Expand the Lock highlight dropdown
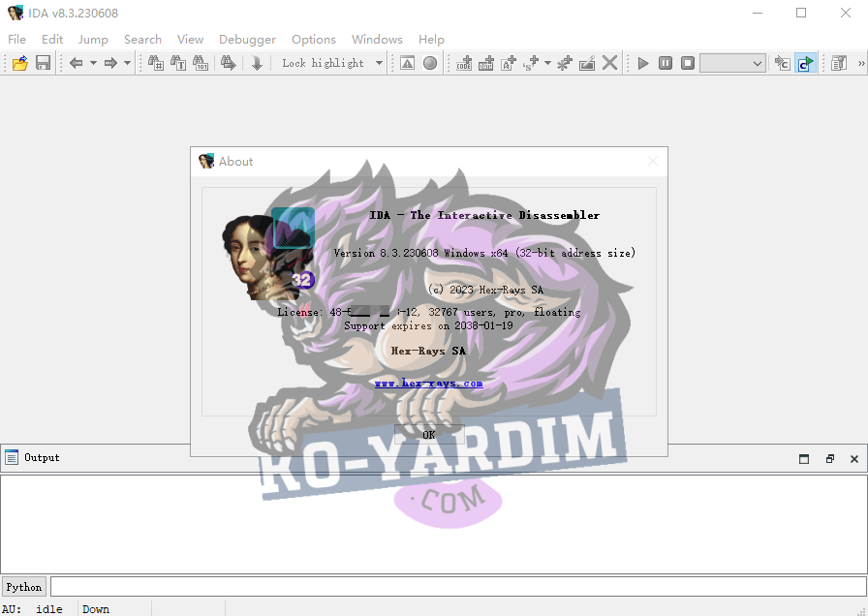868x616 pixels. click(379, 63)
